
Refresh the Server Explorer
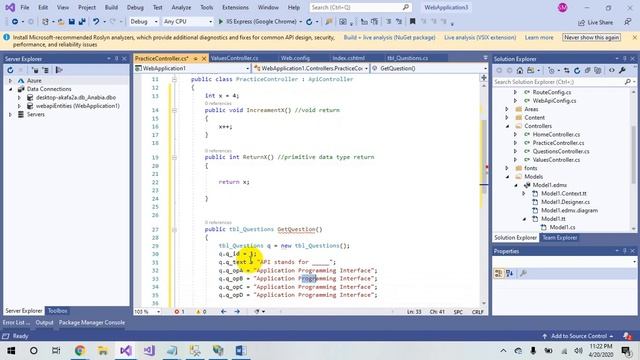click(10, 70)
